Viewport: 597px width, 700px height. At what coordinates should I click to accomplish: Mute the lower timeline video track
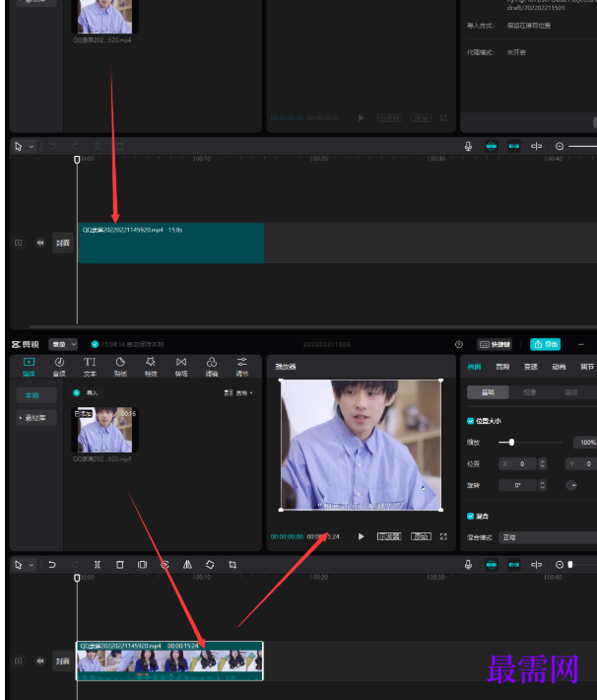pyautogui.click(x=40, y=661)
